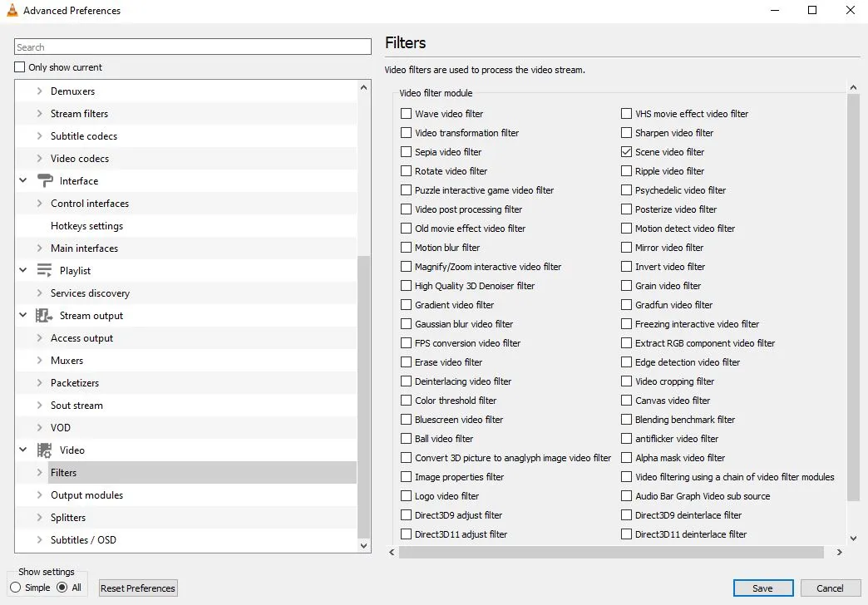This screenshot has width=868, height=605.
Task: Click the Video film strip icon
Action: tap(44, 450)
